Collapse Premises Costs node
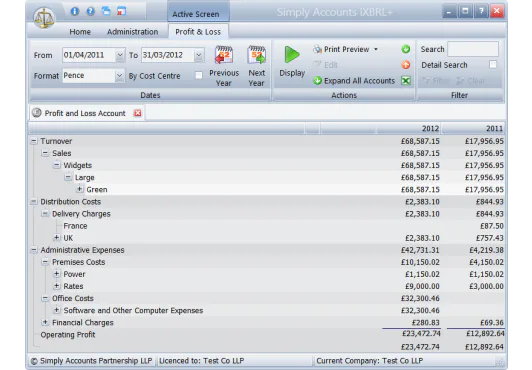Viewport: 532px width, 370px height. click(x=45, y=262)
